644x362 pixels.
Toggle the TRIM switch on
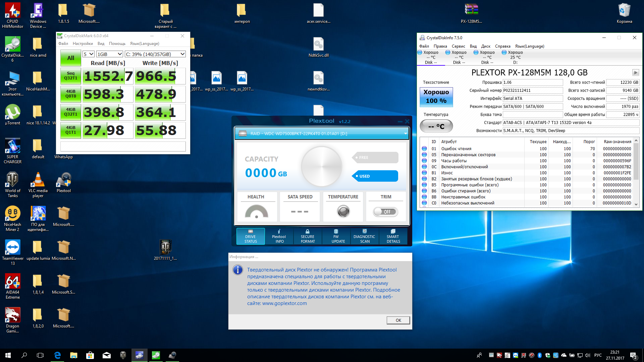tap(385, 212)
